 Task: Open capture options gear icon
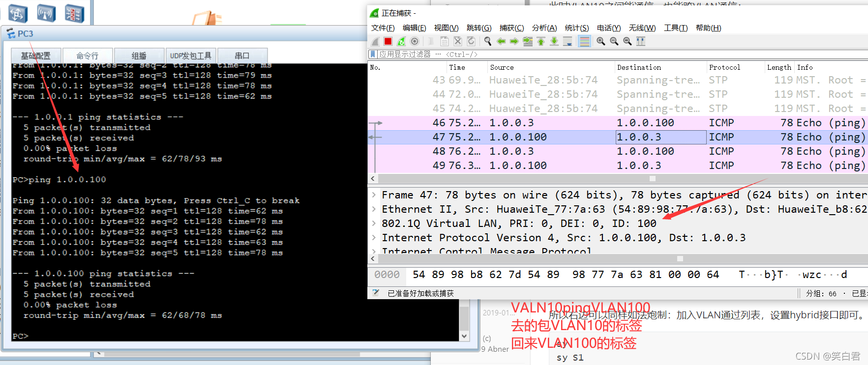pyautogui.click(x=415, y=41)
